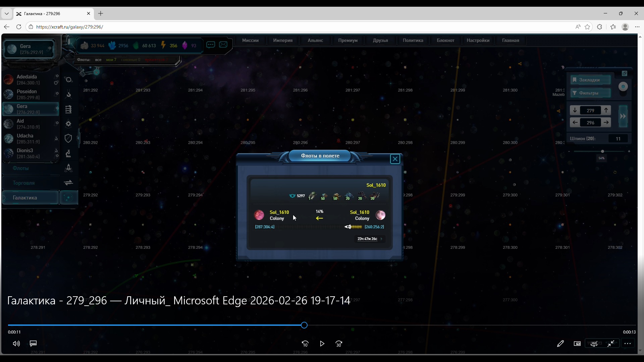Toggle the round switch beside Закладки
Image resolution: width=644 pixels, height=362 pixels.
623,87
